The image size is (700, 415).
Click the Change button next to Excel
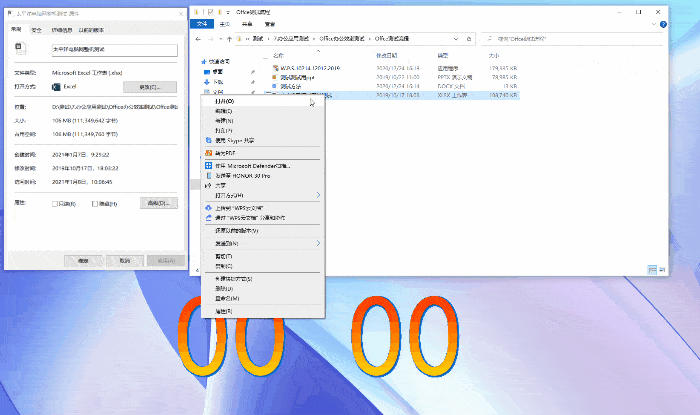click(150, 87)
